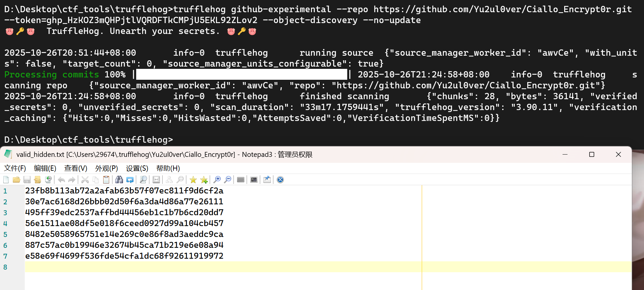644x290 pixels.
Task: Click the Zoom Out magnifier icon
Action: tap(228, 180)
